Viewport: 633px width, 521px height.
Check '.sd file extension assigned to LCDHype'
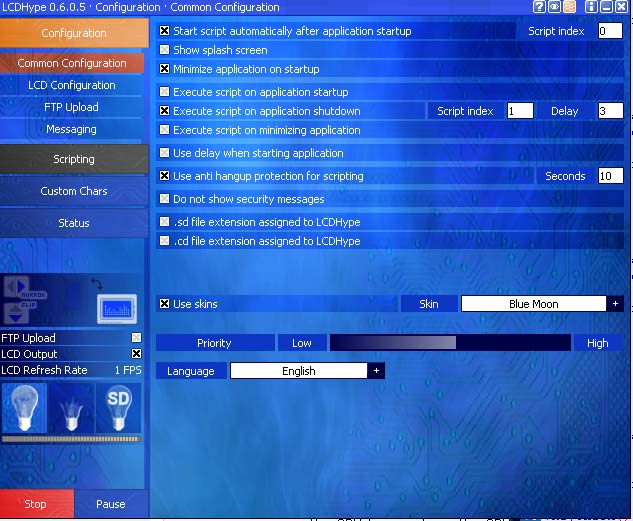pos(164,222)
